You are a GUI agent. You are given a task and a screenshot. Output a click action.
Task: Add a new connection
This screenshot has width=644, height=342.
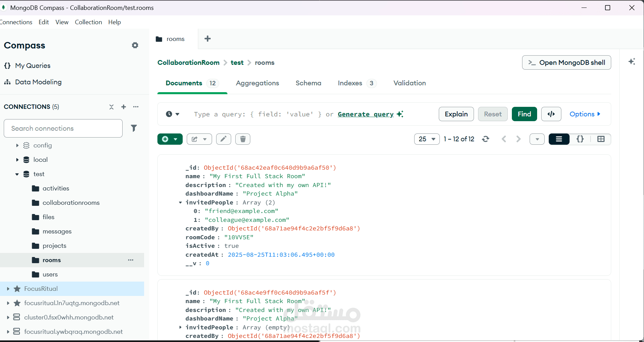[124, 107]
